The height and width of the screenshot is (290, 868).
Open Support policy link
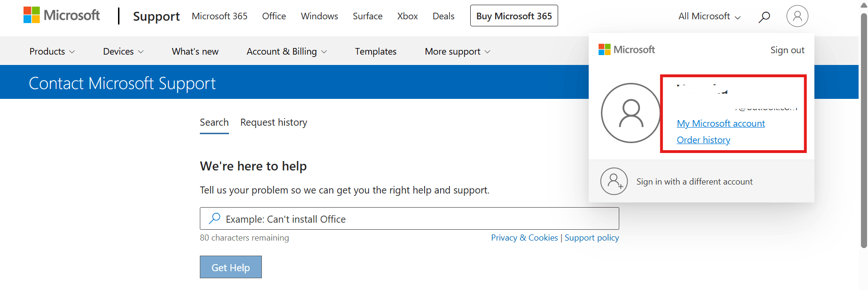[592, 238]
